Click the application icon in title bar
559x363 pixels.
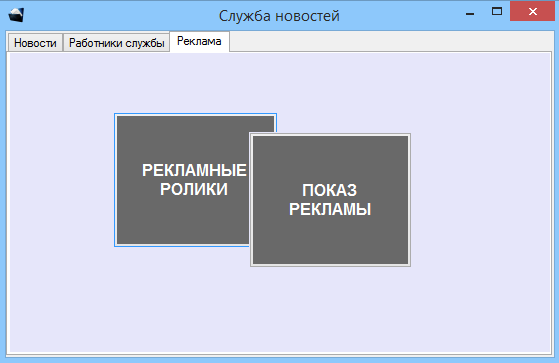(x=16, y=15)
